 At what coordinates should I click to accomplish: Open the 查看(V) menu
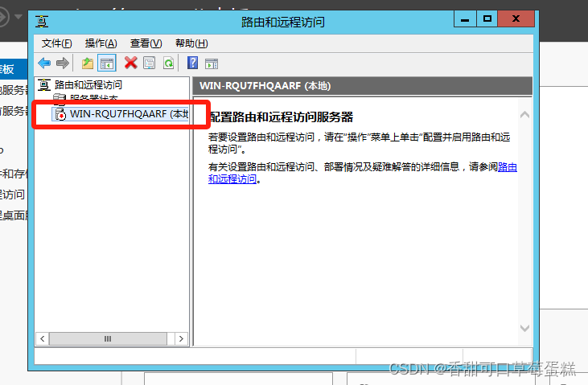pos(146,43)
